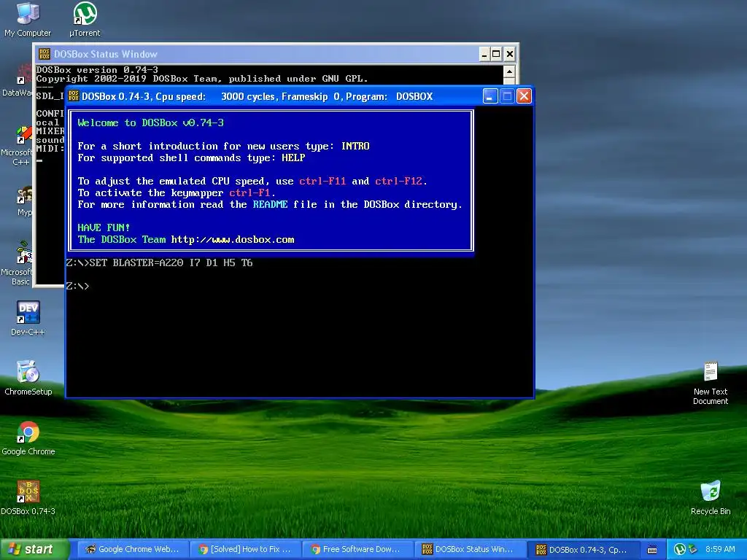Click the 'Welcome to DOSBox v0.74-3' heading
This screenshot has width=747, height=560.
click(x=150, y=122)
